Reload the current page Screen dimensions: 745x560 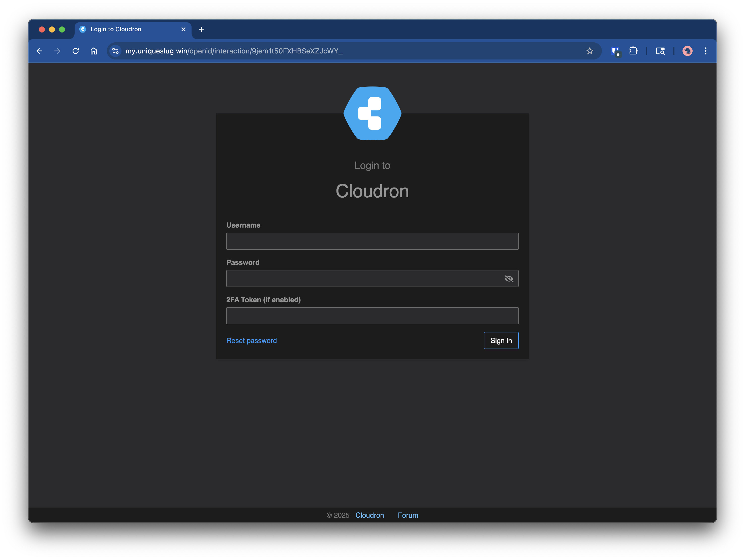tap(76, 51)
